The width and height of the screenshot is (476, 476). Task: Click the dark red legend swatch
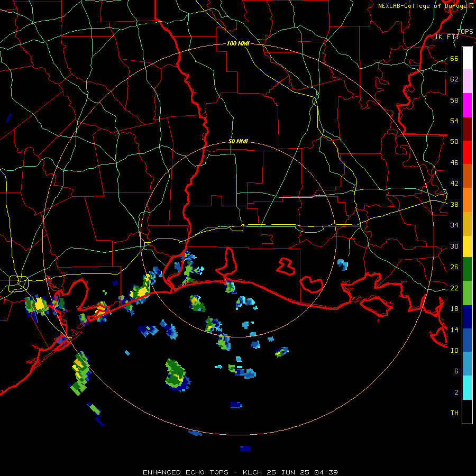tap(467, 129)
